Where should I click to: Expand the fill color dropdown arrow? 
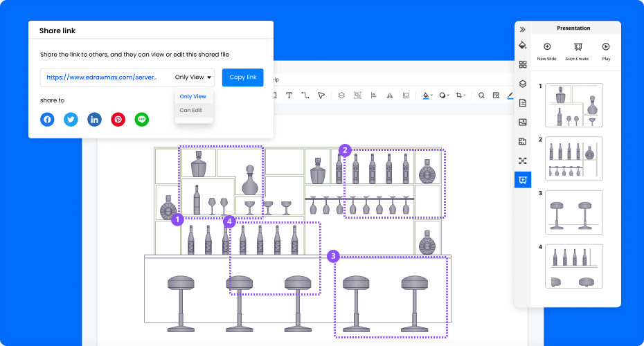pyautogui.click(x=432, y=95)
